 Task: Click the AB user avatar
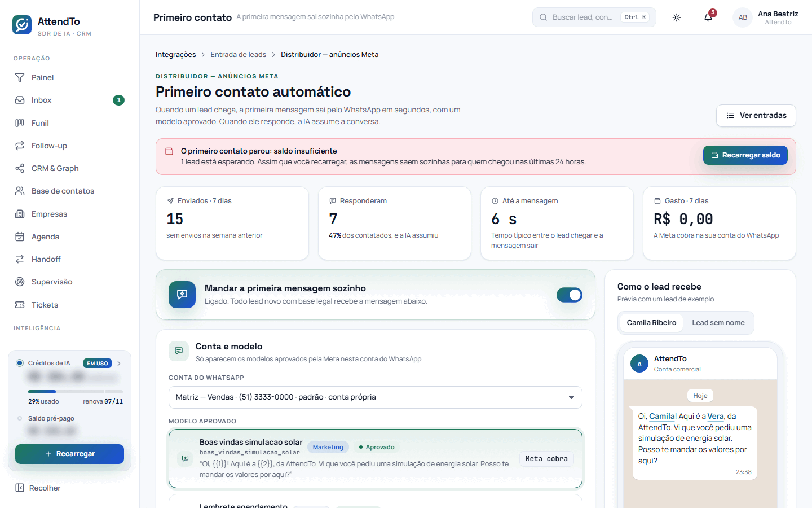tap(743, 17)
